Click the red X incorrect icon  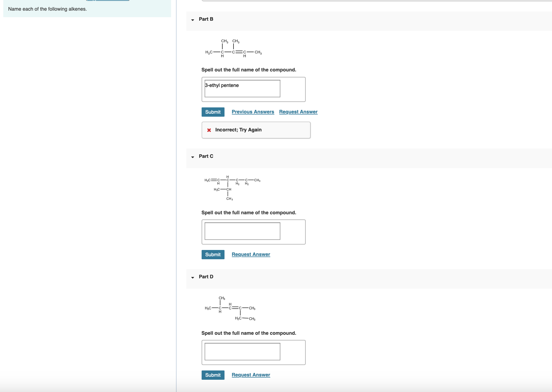point(209,130)
